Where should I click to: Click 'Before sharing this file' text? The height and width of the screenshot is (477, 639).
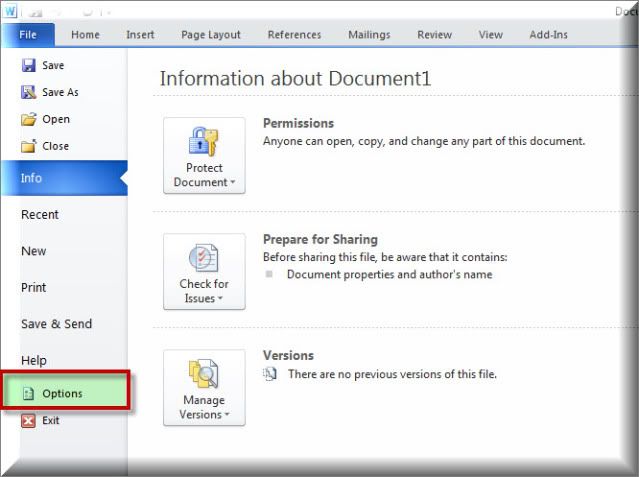click(x=385, y=257)
